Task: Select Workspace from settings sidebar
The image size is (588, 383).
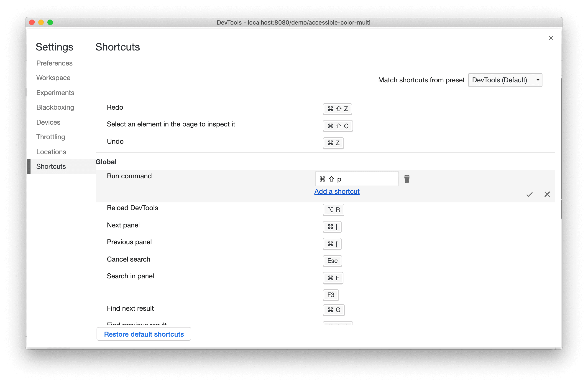Action: coord(53,78)
